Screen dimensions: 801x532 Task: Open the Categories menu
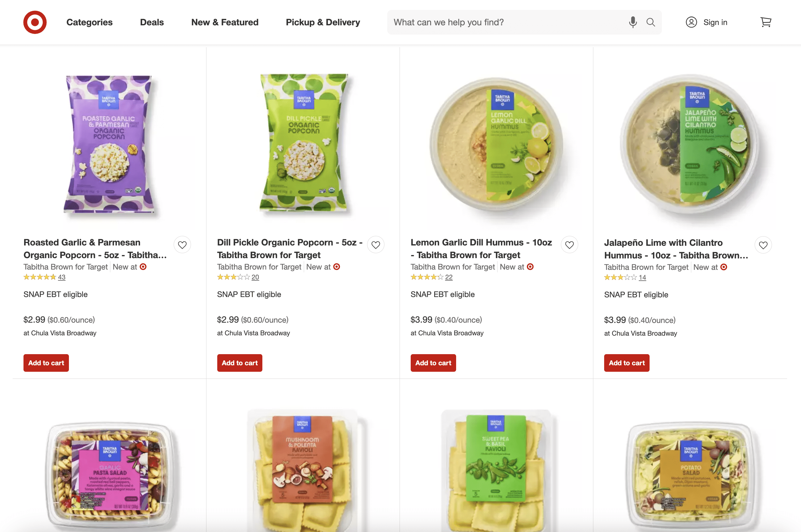click(x=89, y=23)
